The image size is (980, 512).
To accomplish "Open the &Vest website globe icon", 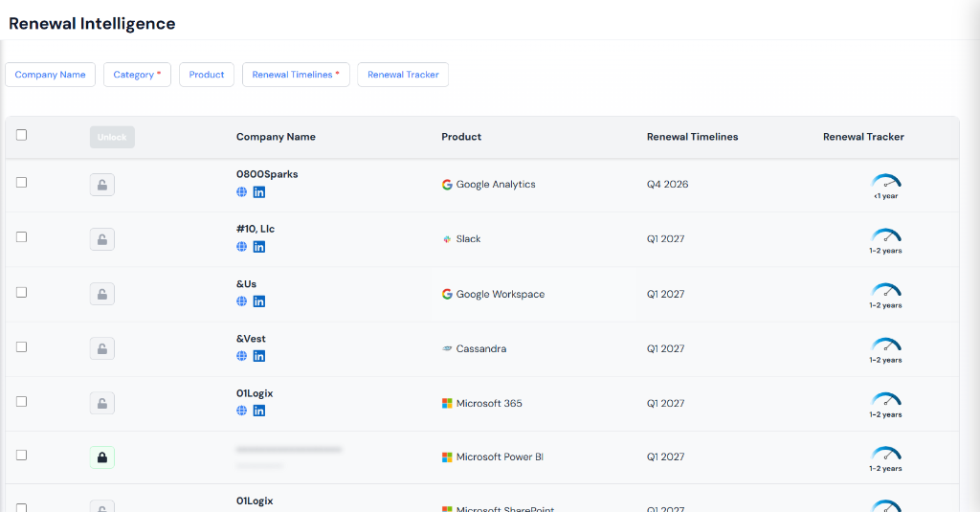I will point(241,356).
